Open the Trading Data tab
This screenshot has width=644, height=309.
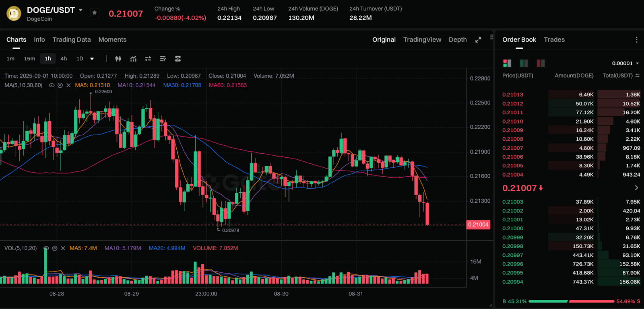(72, 40)
